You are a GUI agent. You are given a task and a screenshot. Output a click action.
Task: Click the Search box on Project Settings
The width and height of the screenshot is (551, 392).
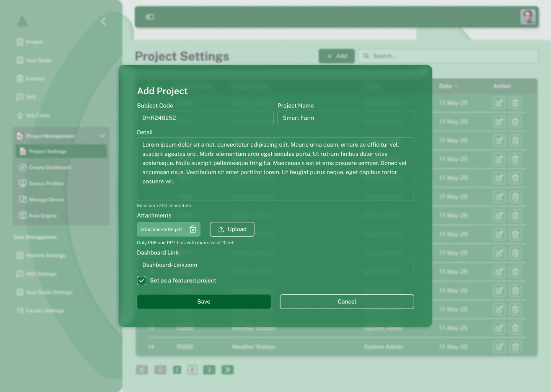(448, 56)
